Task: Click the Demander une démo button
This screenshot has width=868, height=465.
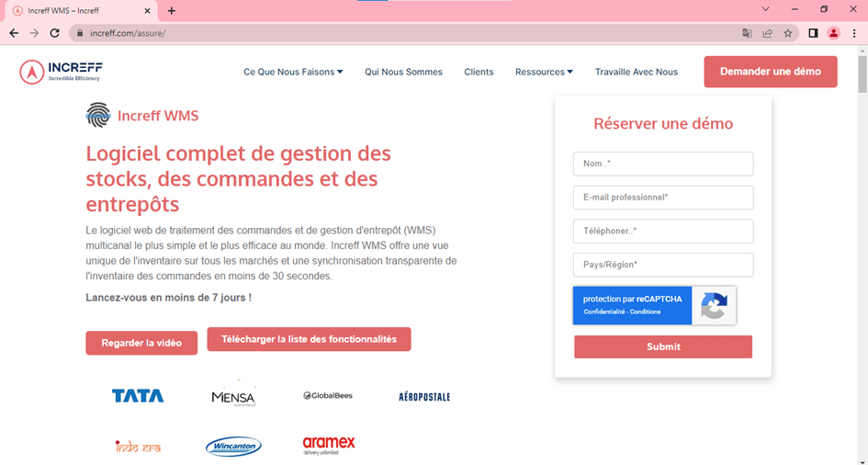Action: tap(770, 72)
